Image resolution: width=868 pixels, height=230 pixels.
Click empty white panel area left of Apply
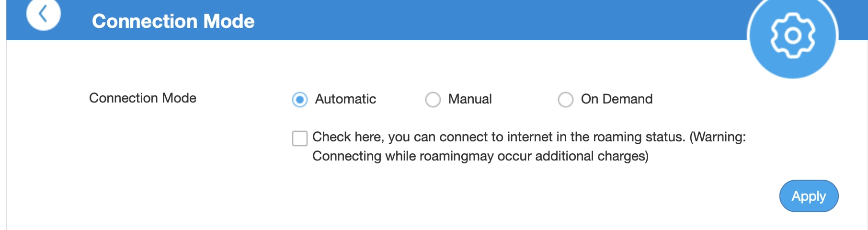pyautogui.click(x=479, y=196)
